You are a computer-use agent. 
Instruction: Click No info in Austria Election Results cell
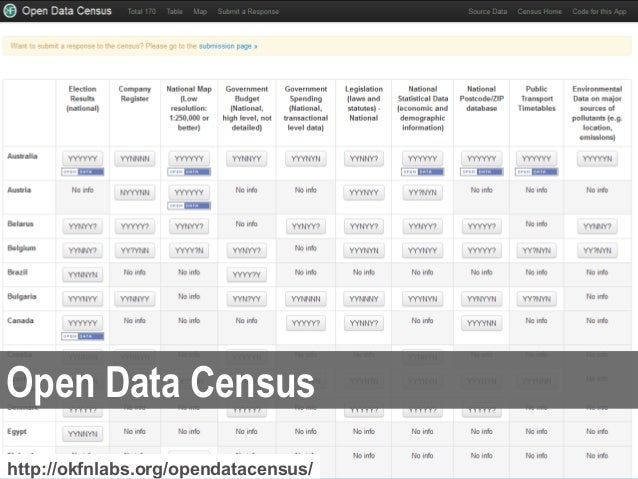pos(83,190)
